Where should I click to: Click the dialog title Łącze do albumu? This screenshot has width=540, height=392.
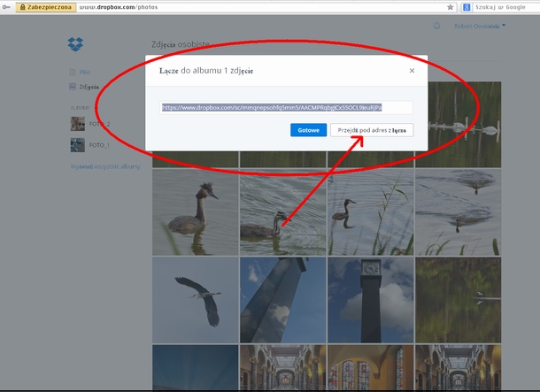(x=206, y=71)
